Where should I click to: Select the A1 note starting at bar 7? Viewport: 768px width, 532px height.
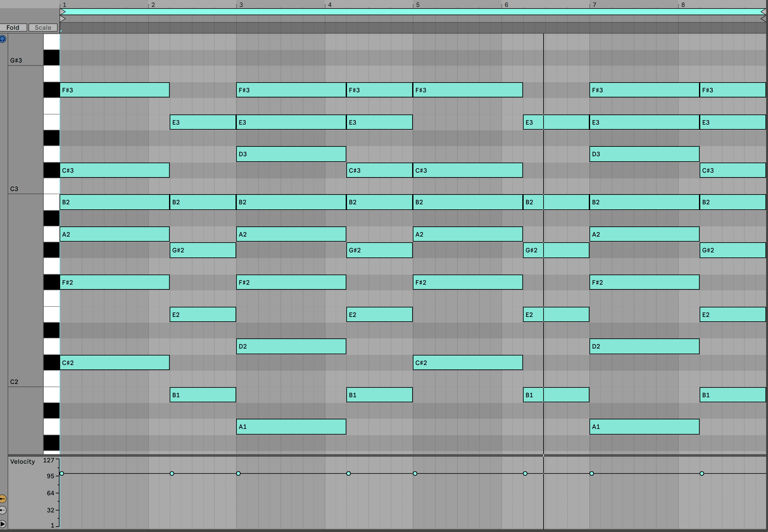pyautogui.click(x=645, y=427)
